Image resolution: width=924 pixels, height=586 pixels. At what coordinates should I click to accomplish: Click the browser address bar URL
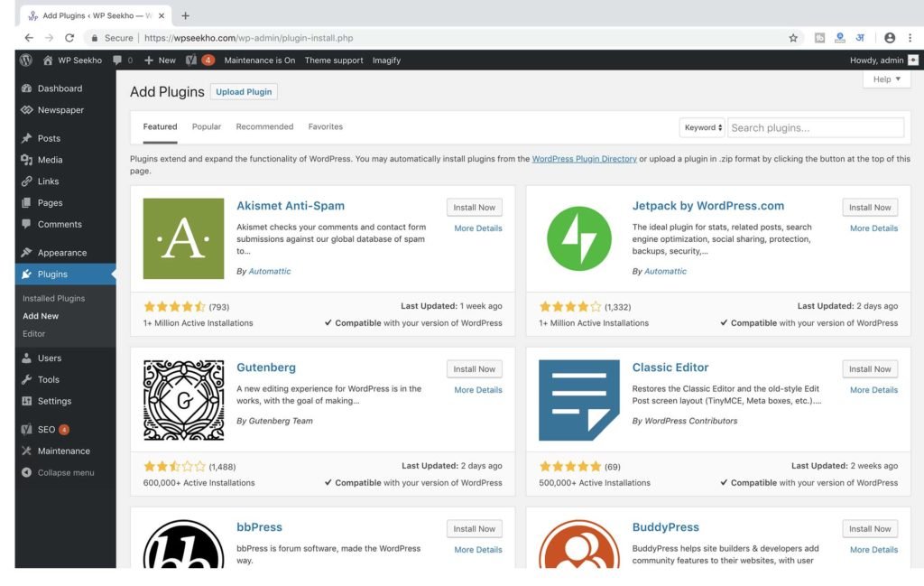248,38
